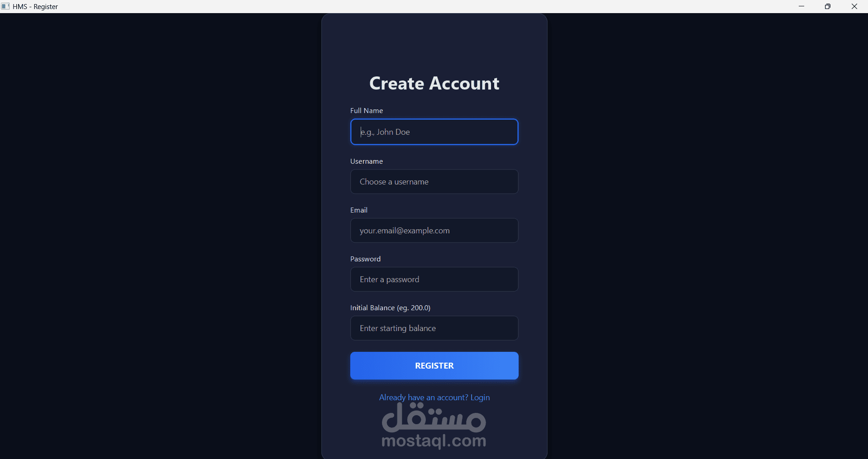The width and height of the screenshot is (868, 459).
Task: Click the 'HMS - Register' window title
Action: coord(35,7)
